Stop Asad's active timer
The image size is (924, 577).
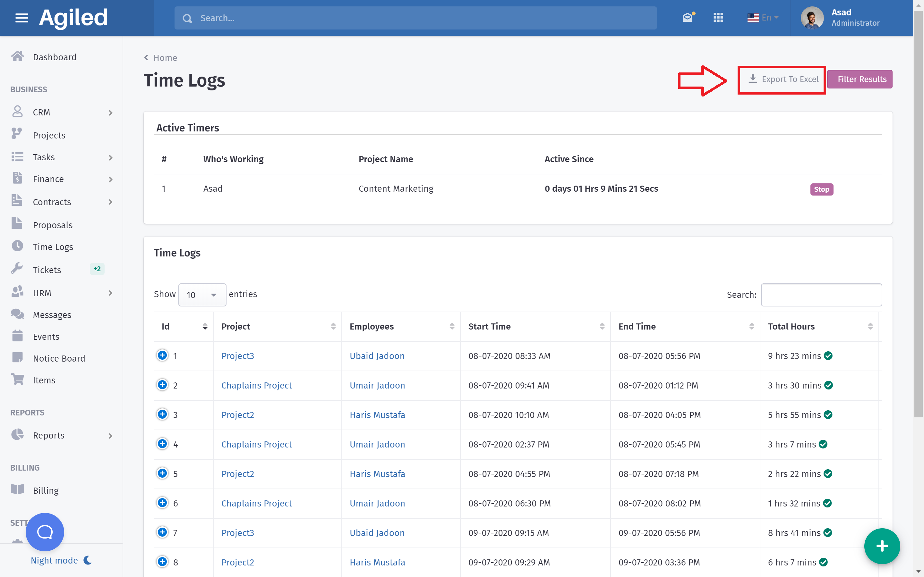821,189
